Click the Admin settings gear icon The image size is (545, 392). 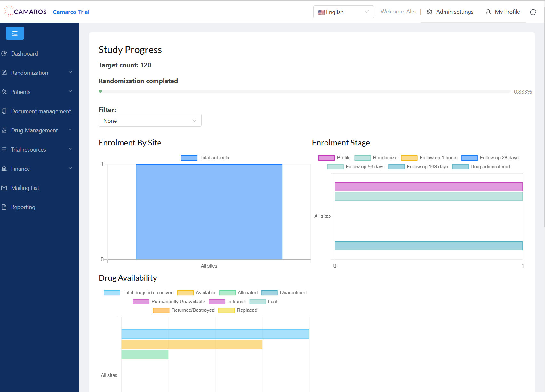[429, 12]
